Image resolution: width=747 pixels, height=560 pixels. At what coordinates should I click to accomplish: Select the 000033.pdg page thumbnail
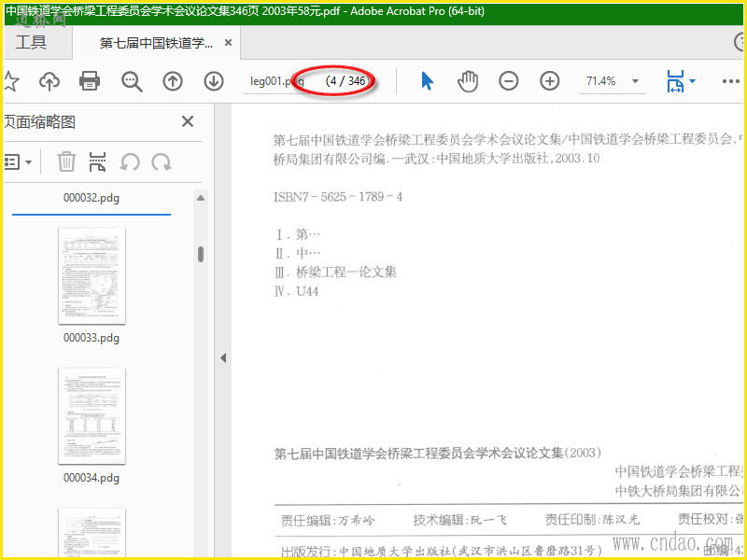tap(92, 275)
